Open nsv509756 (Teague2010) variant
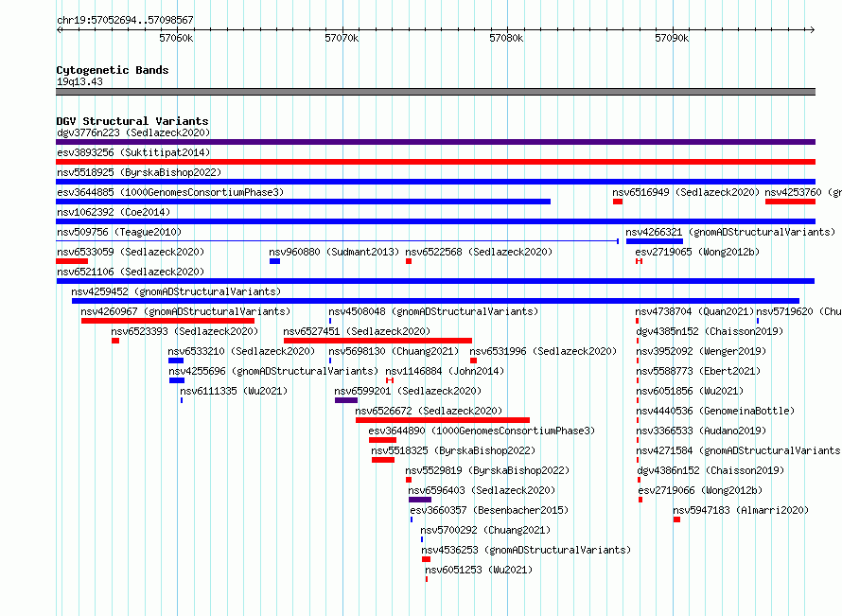This screenshot has width=842, height=616. 119,232
